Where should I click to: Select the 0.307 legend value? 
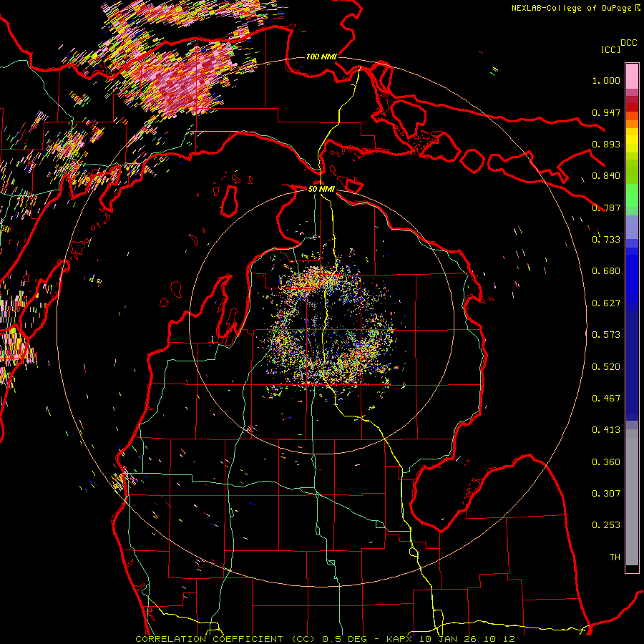pyautogui.click(x=606, y=494)
